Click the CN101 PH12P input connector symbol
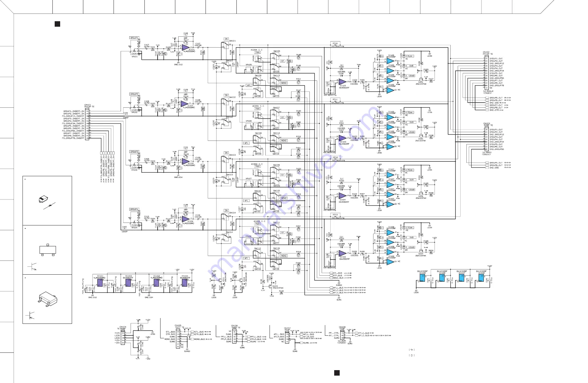This screenshot has height=383, width=588. click(x=87, y=124)
